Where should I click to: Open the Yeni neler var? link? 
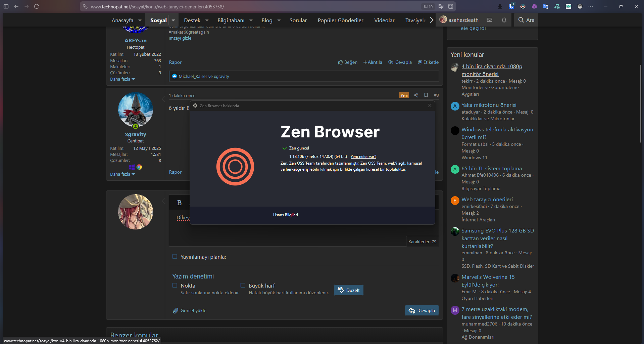point(363,157)
